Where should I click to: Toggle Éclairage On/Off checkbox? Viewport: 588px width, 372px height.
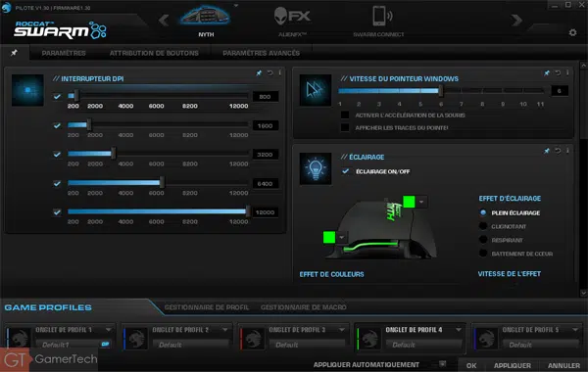pos(345,171)
